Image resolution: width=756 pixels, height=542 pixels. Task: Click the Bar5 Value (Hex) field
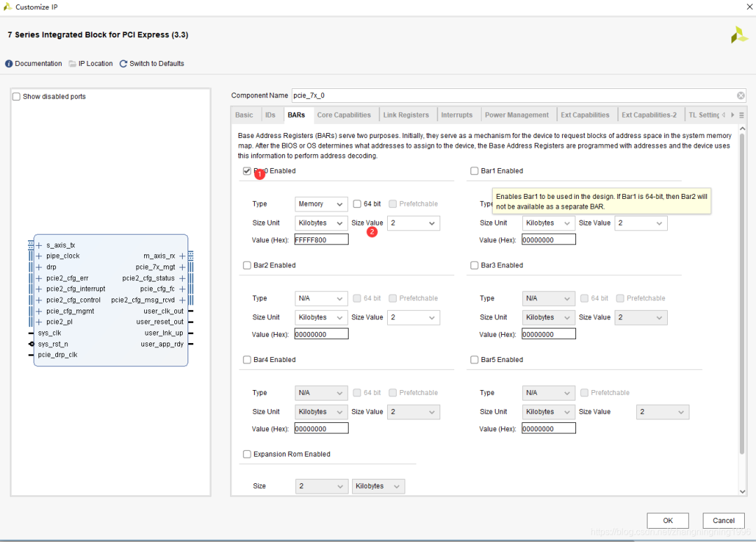pyautogui.click(x=549, y=429)
